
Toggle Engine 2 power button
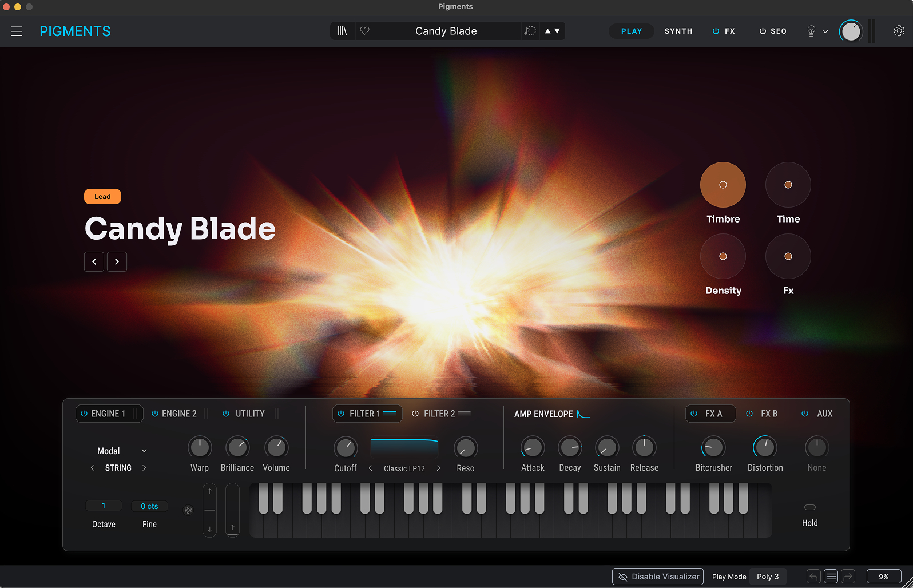[155, 414]
